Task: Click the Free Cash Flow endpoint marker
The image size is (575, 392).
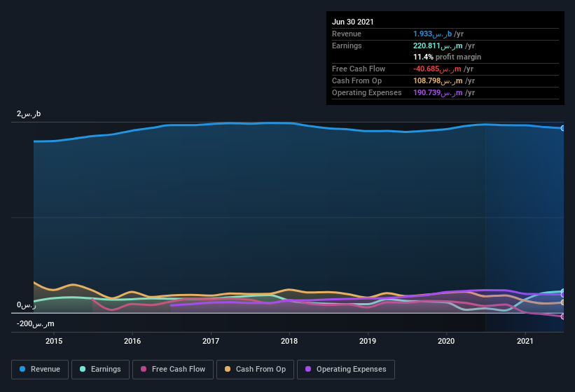Action: click(x=563, y=316)
